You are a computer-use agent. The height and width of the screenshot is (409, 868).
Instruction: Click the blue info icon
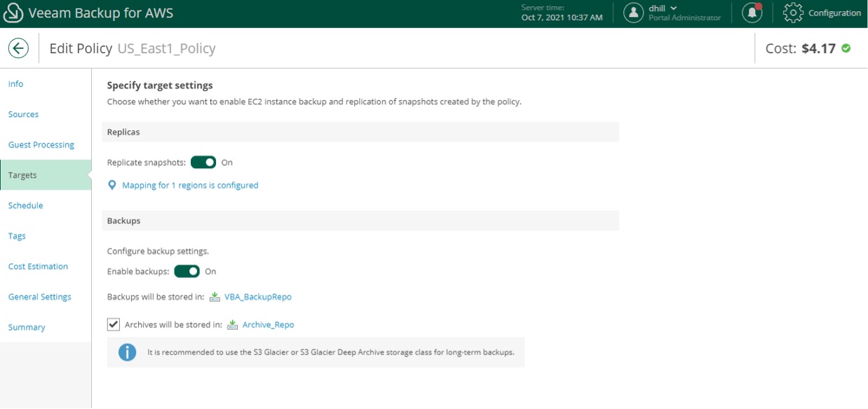point(127,352)
